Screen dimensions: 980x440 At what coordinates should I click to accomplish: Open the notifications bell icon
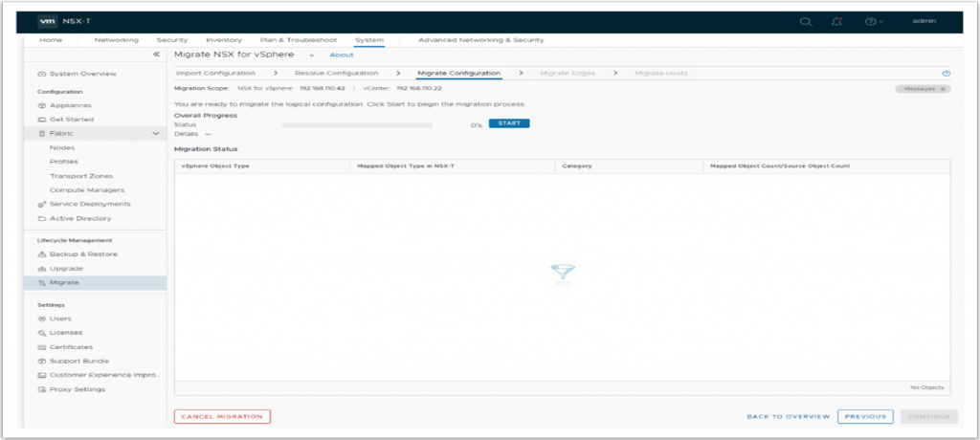836,22
